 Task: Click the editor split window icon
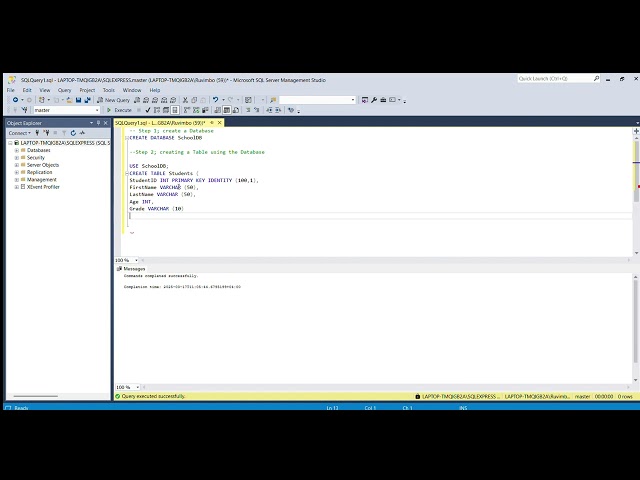pyautogui.click(x=636, y=131)
